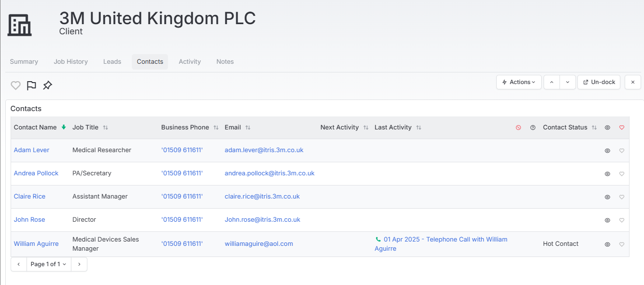Image resolution: width=644 pixels, height=285 pixels.
Task: Open the Activity tab
Action: tap(190, 62)
